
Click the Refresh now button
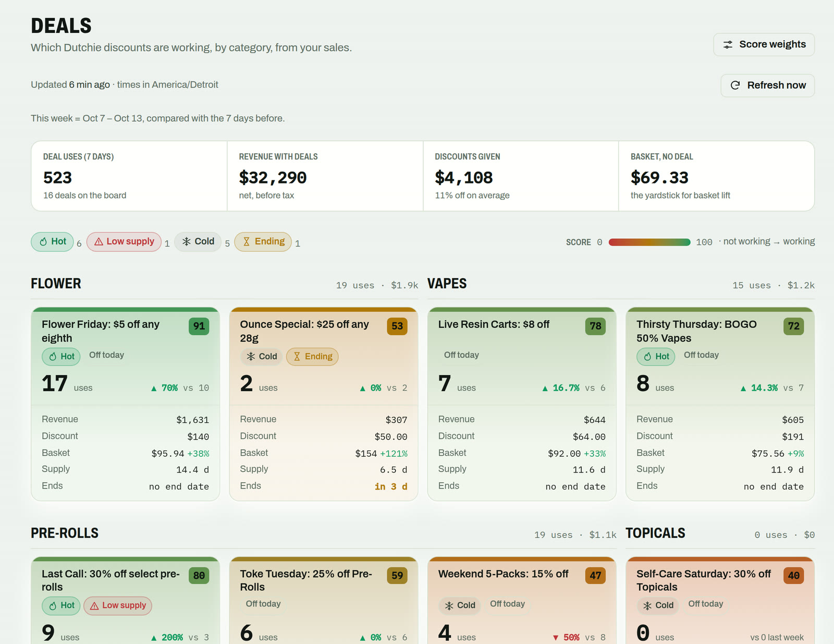click(x=767, y=86)
